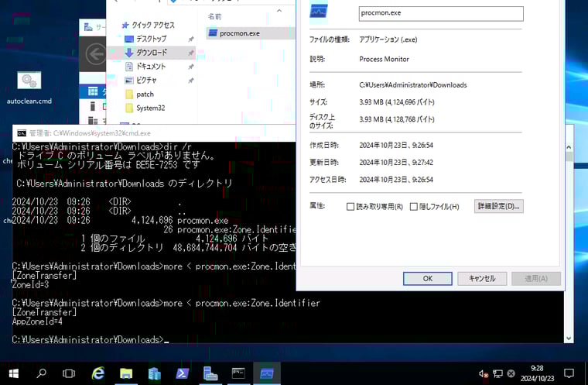The height and width of the screenshot is (385, 588).
Task: Open the autoclean.cmd desktop icon
Action: 29,88
